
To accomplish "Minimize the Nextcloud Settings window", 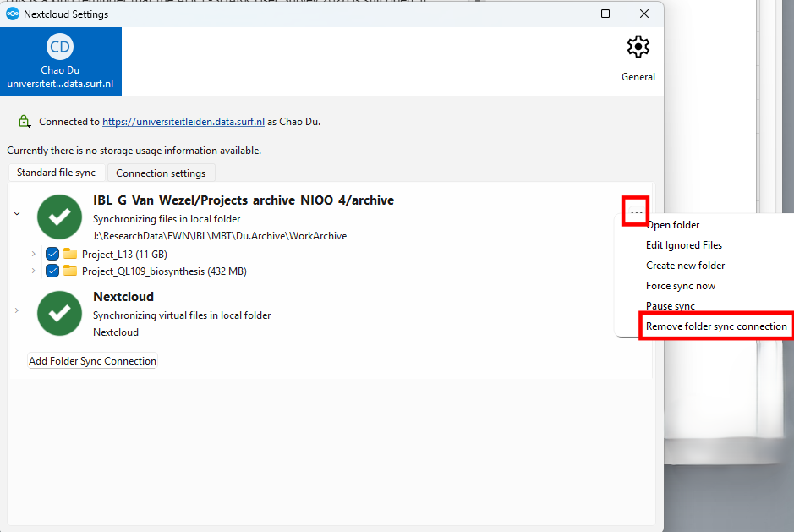I will [567, 14].
